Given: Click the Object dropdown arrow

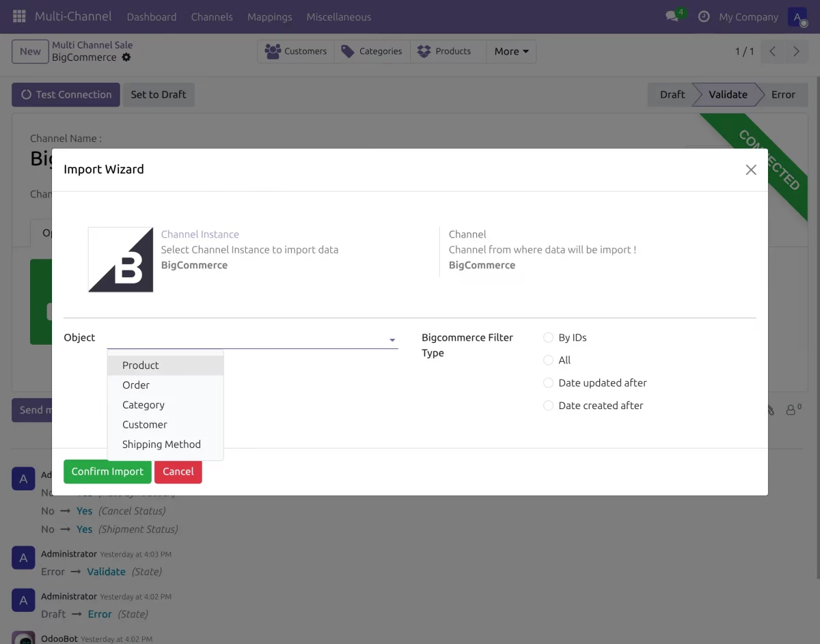Looking at the screenshot, I should coord(392,339).
